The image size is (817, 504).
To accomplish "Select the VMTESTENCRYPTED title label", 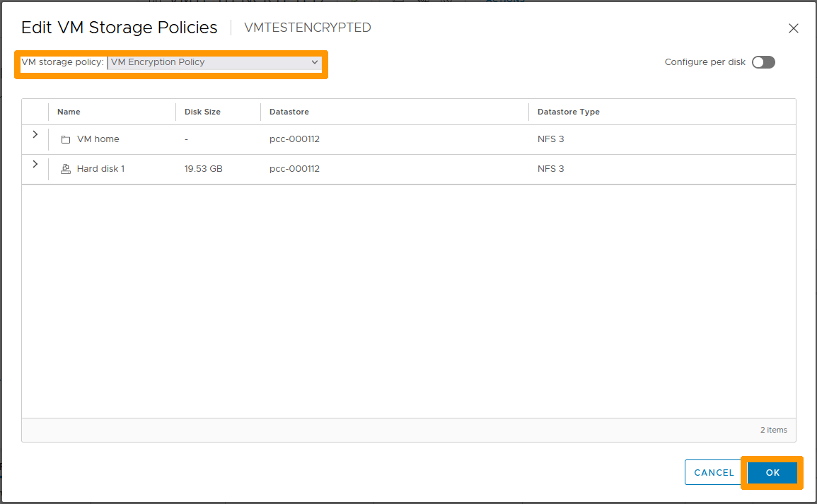I will pos(307,28).
